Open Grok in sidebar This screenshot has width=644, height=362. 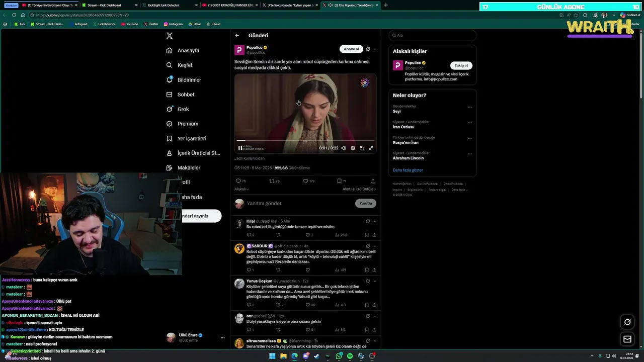(178, 109)
